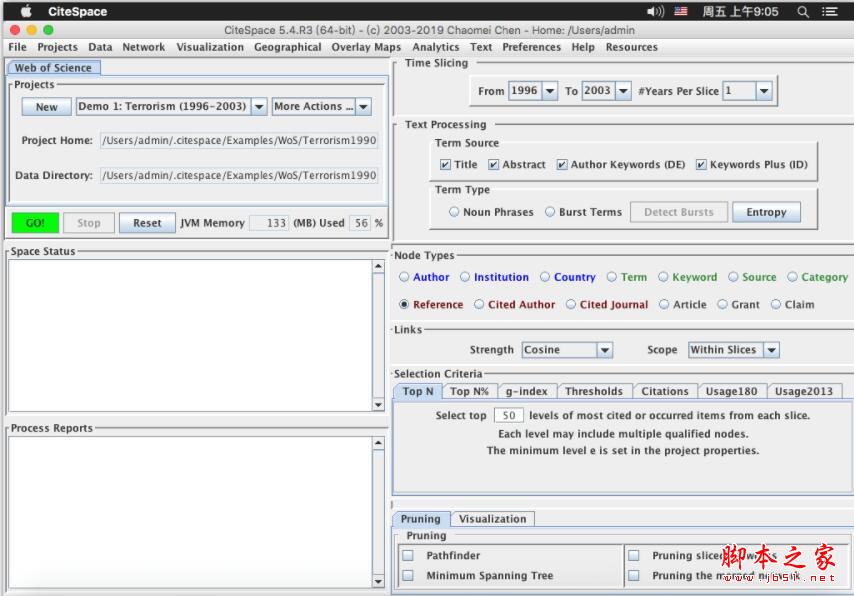Open the From year 1996 dropdown
Image resolution: width=854 pixels, height=596 pixels.
(x=533, y=90)
